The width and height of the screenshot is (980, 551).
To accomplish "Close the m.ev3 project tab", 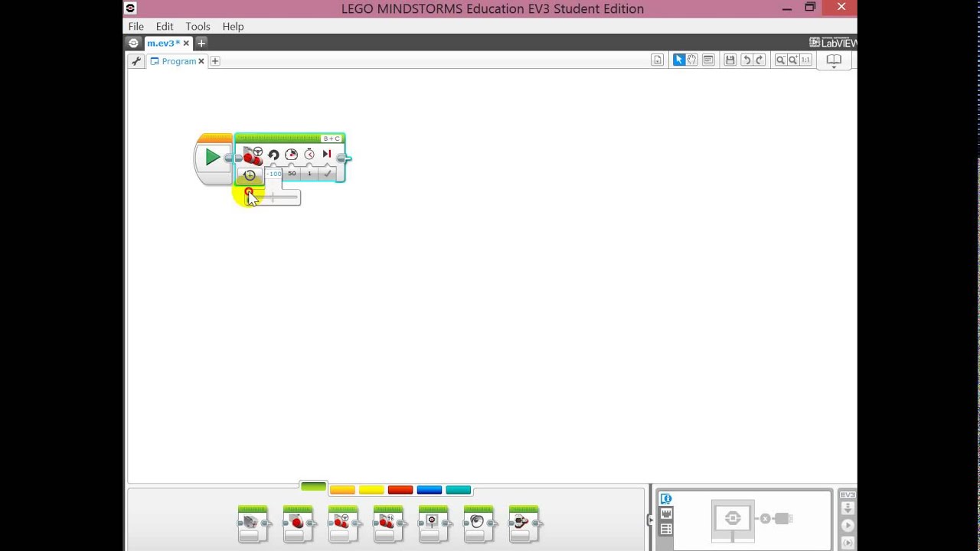I will click(186, 44).
